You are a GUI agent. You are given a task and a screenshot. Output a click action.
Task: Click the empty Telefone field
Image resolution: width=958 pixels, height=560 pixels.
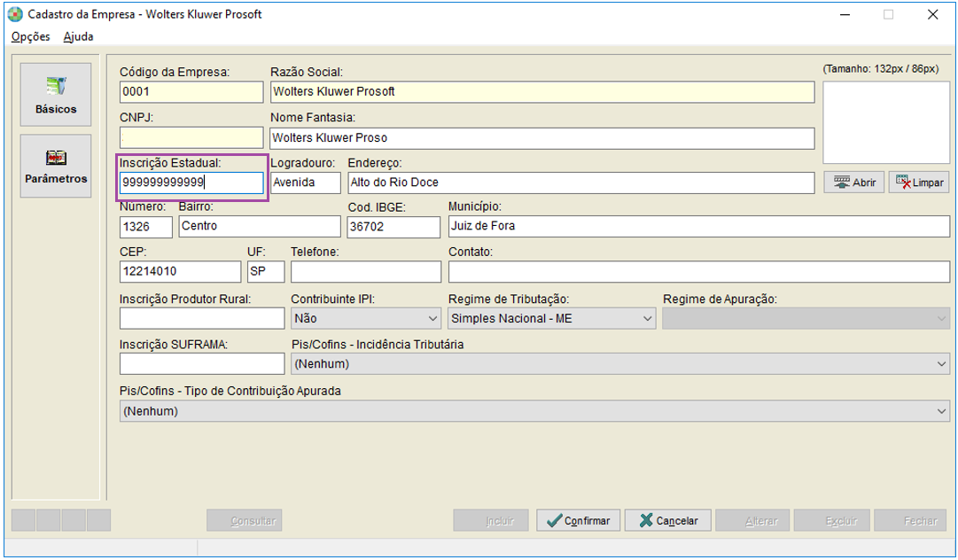(x=366, y=272)
